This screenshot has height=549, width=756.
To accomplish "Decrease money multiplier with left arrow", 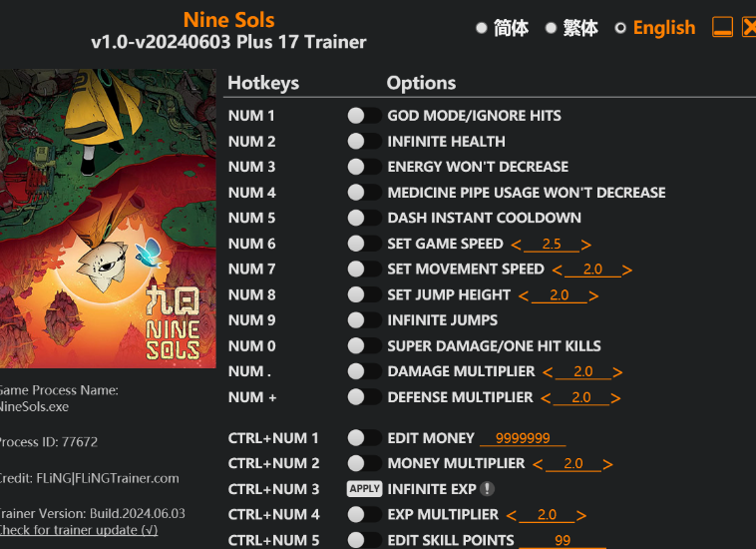I will (538, 464).
